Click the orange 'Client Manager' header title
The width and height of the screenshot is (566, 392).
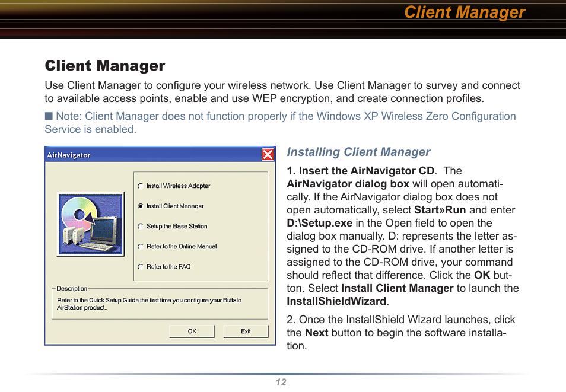[x=465, y=12]
